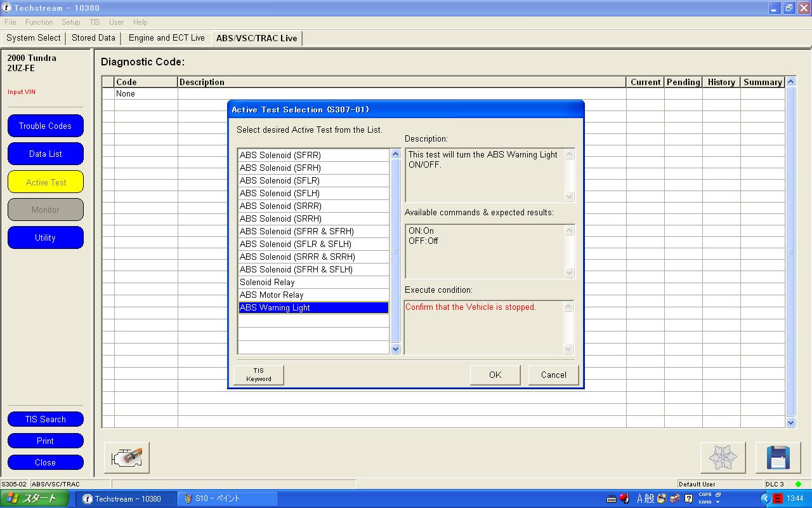Confirm the active test with OK

tap(495, 375)
